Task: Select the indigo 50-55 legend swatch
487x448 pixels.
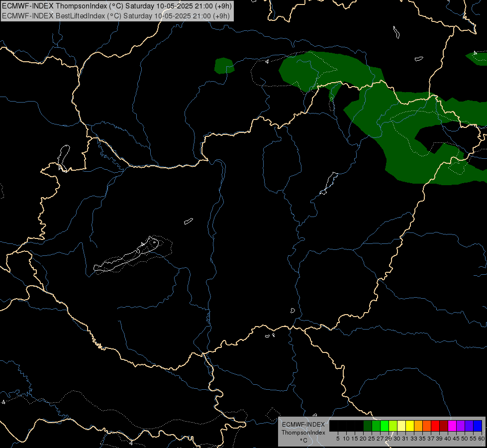Action: click(x=469, y=426)
